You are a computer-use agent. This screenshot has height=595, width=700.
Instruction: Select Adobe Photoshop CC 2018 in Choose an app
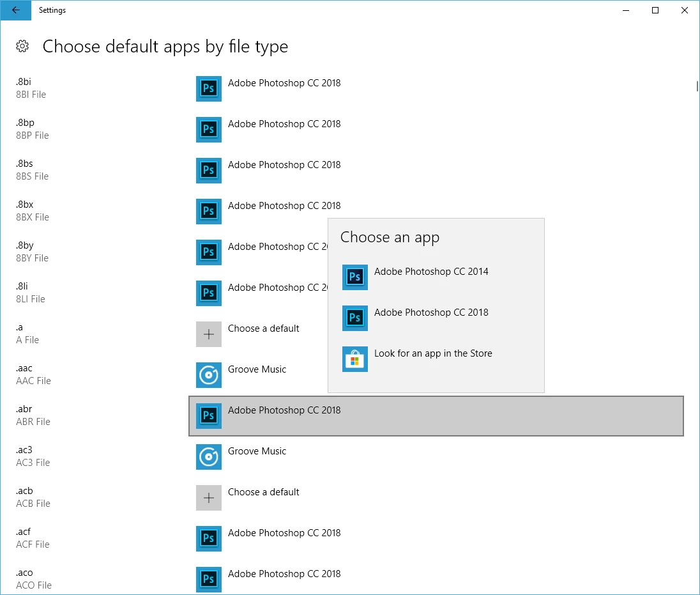click(431, 313)
